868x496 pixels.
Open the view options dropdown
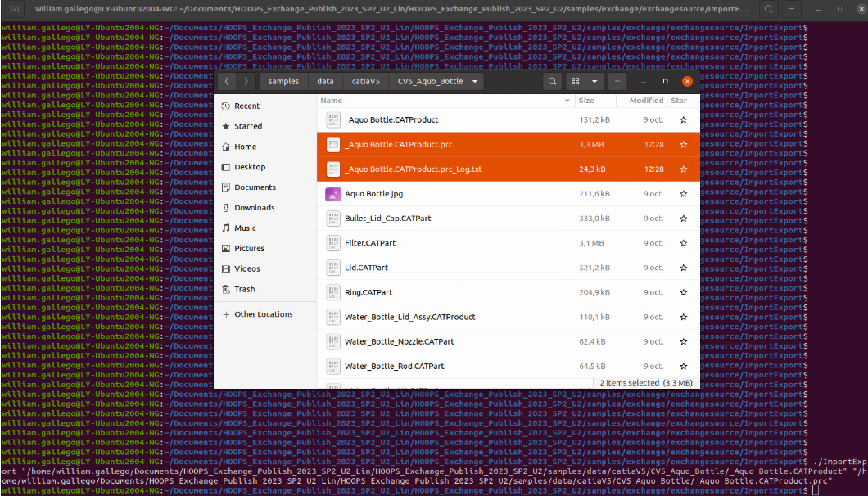coord(594,82)
